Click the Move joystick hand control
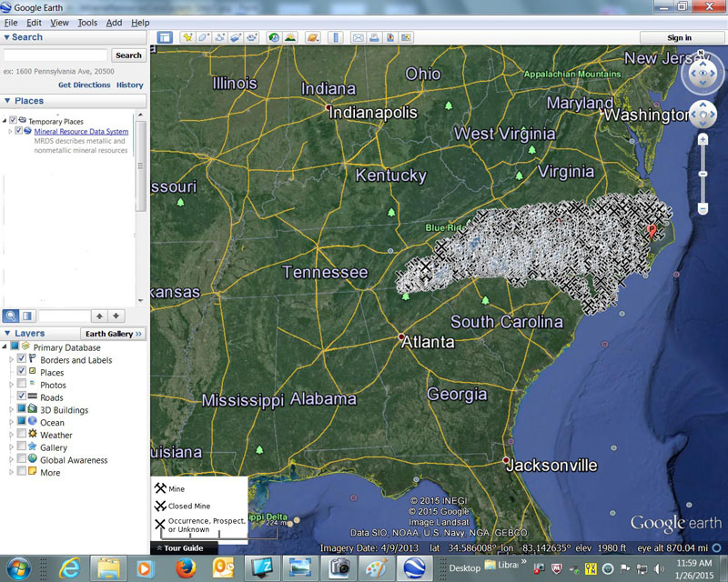Image resolution: width=728 pixels, height=582 pixels. (x=703, y=115)
